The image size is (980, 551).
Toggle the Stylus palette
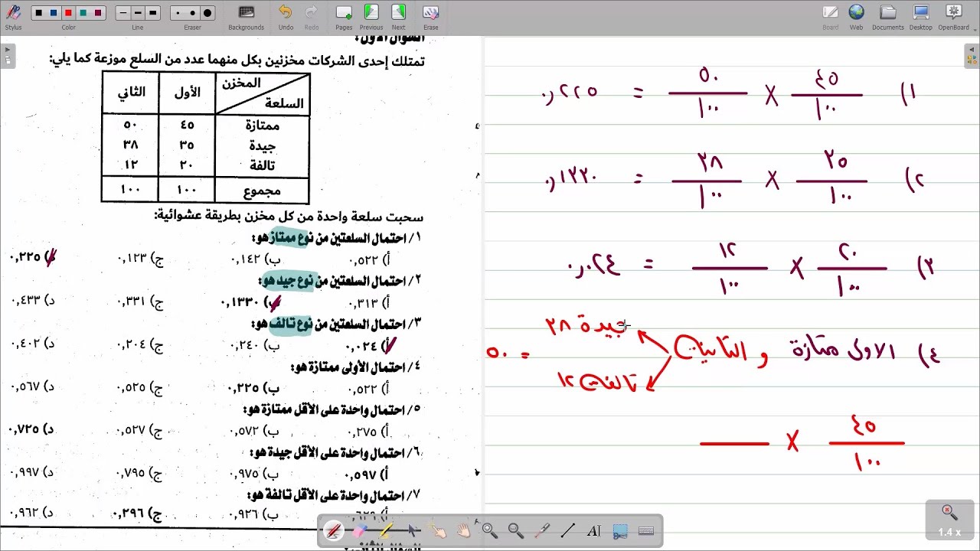13,16
